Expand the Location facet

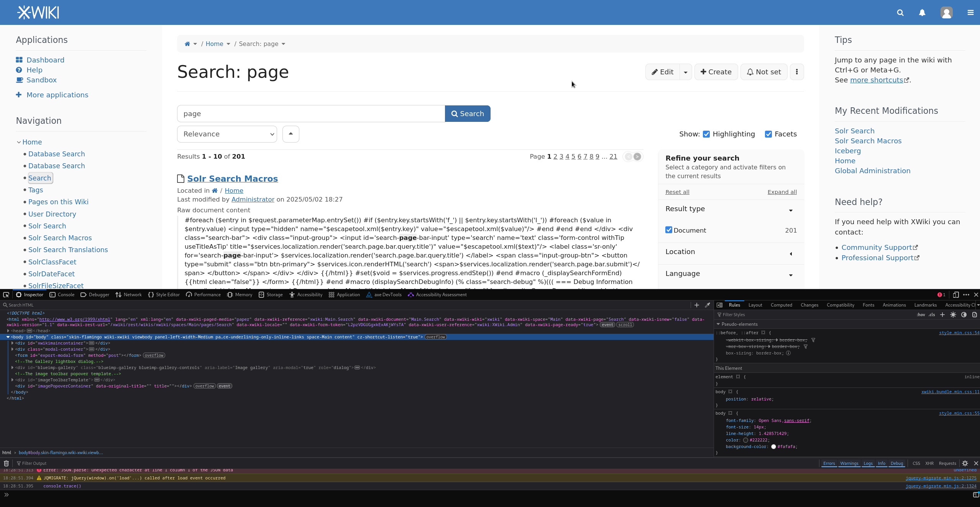[x=790, y=253]
